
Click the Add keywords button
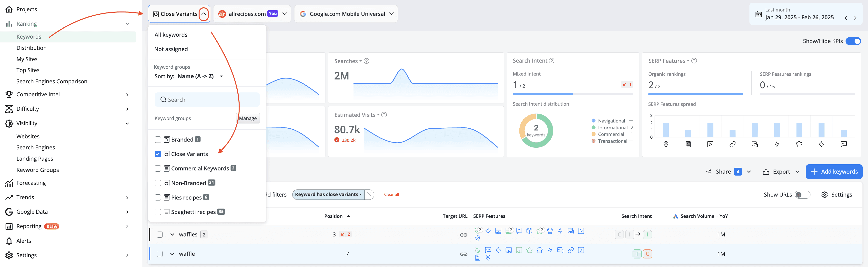(x=834, y=172)
